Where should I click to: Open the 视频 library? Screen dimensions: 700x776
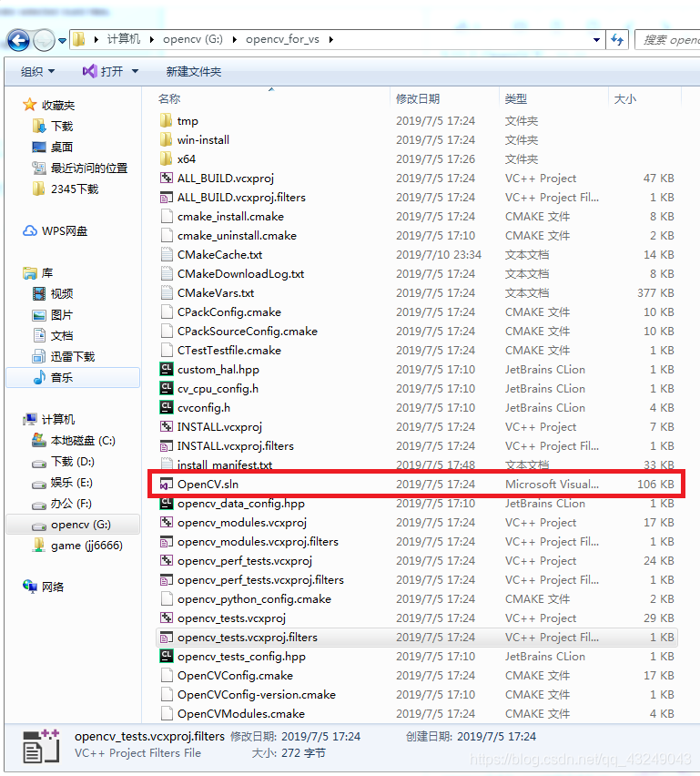click(53, 294)
